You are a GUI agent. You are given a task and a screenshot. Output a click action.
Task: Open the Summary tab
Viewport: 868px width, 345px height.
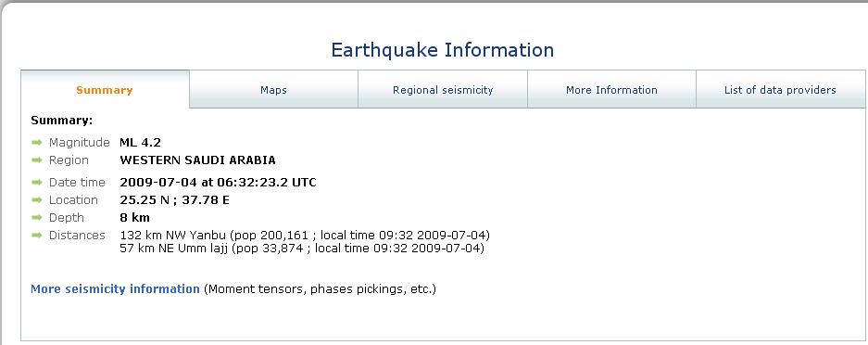click(x=106, y=90)
